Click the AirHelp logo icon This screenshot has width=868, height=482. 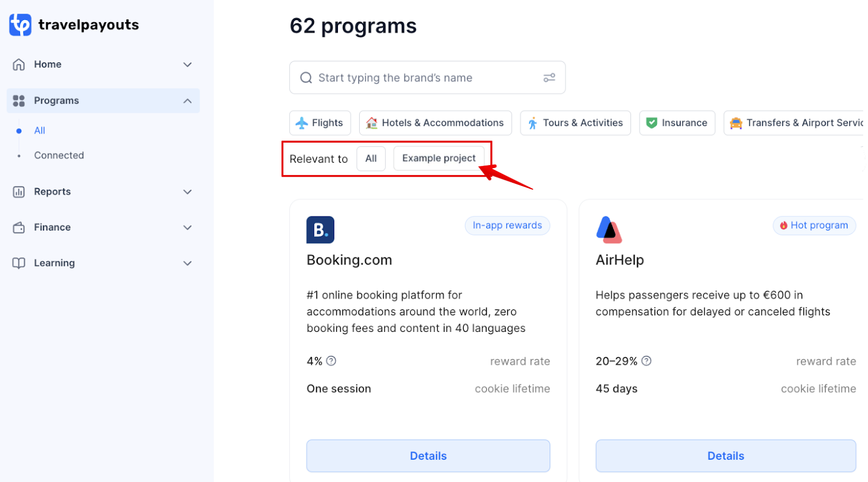(x=609, y=230)
